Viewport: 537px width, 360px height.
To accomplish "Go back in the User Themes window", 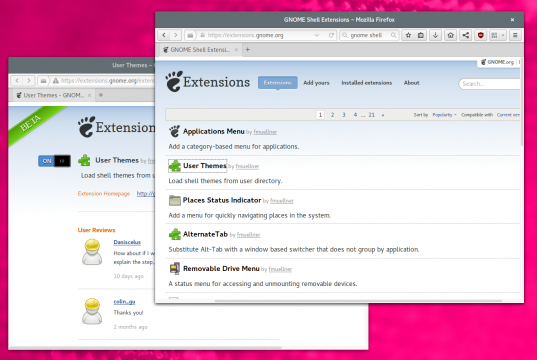I will [x=17, y=80].
